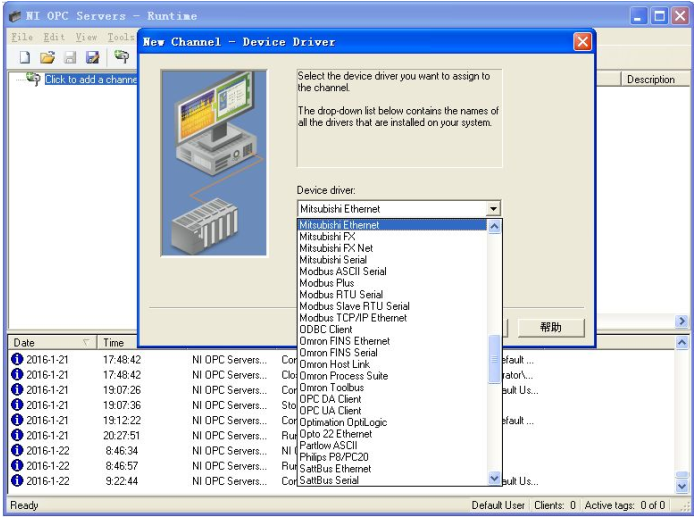Click the right arrow of the horizontal scrollbar
The image size is (695, 518).
[x=682, y=321]
